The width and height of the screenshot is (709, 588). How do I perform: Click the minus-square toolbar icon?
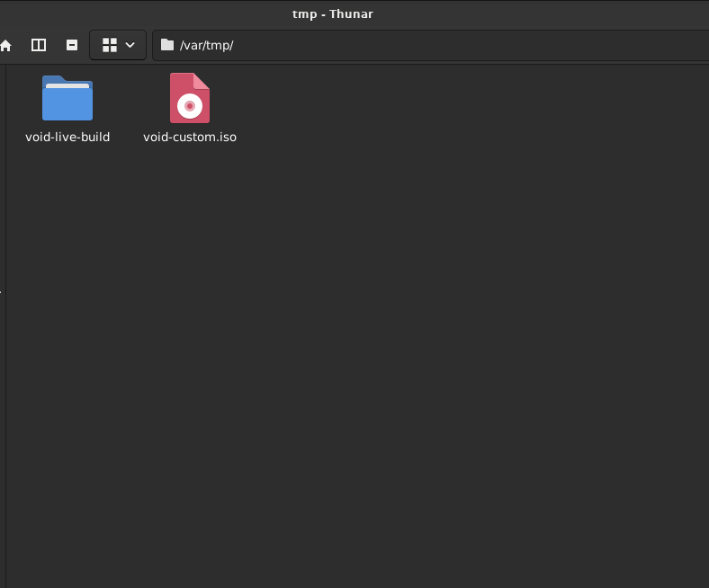click(72, 45)
